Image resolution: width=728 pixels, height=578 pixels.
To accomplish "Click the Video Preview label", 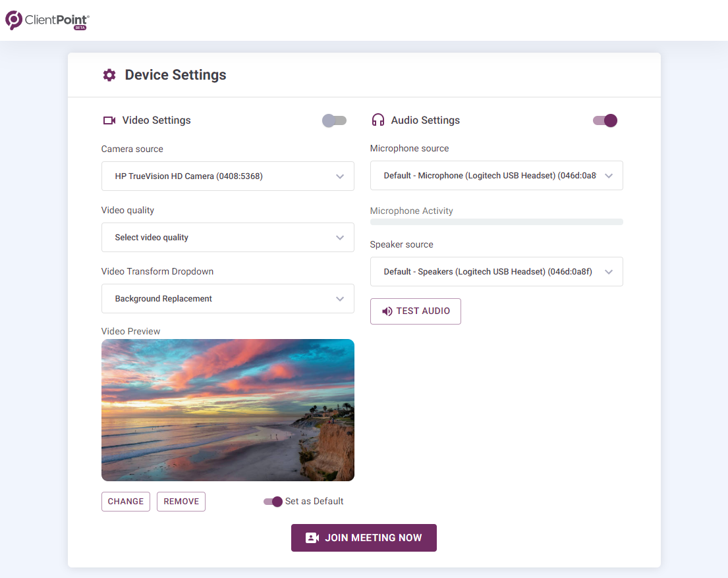I will click(x=130, y=331).
